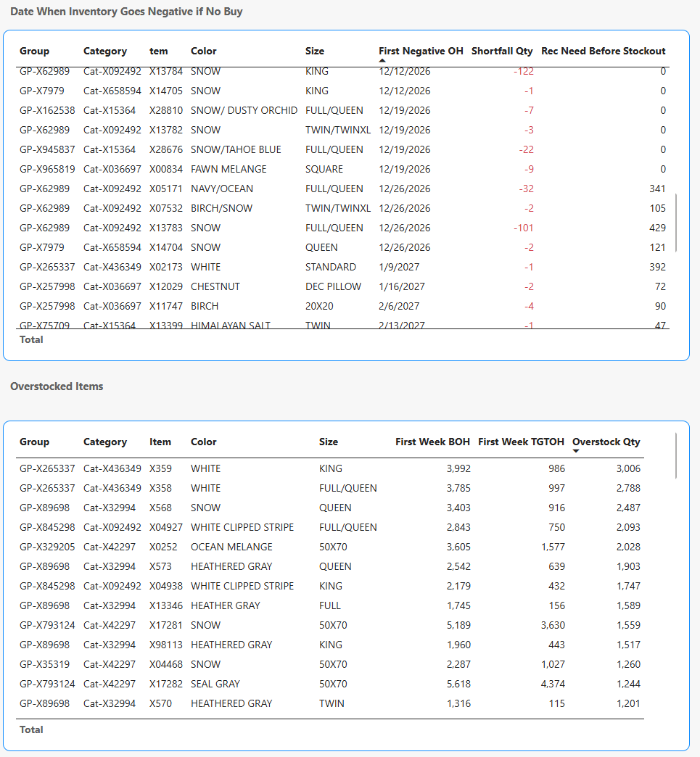Image resolution: width=700 pixels, height=757 pixels.
Task: Click the rec need value 429
Action: pyautogui.click(x=657, y=228)
